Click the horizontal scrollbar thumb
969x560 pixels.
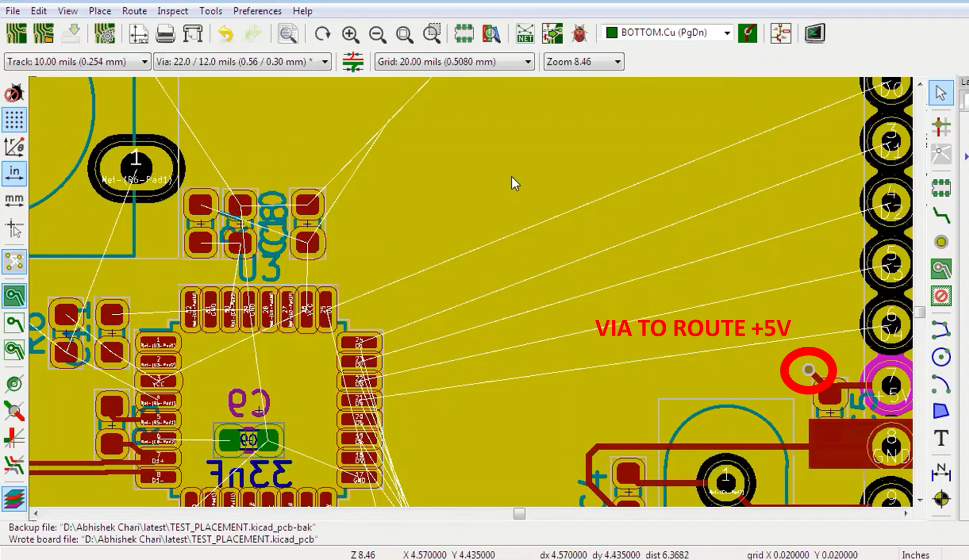point(519,514)
